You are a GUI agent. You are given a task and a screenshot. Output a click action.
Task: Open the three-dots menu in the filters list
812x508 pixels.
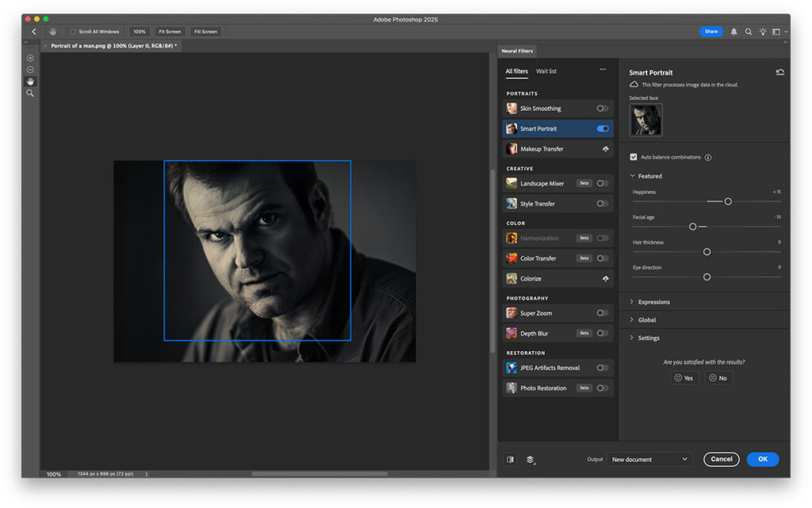(x=603, y=69)
